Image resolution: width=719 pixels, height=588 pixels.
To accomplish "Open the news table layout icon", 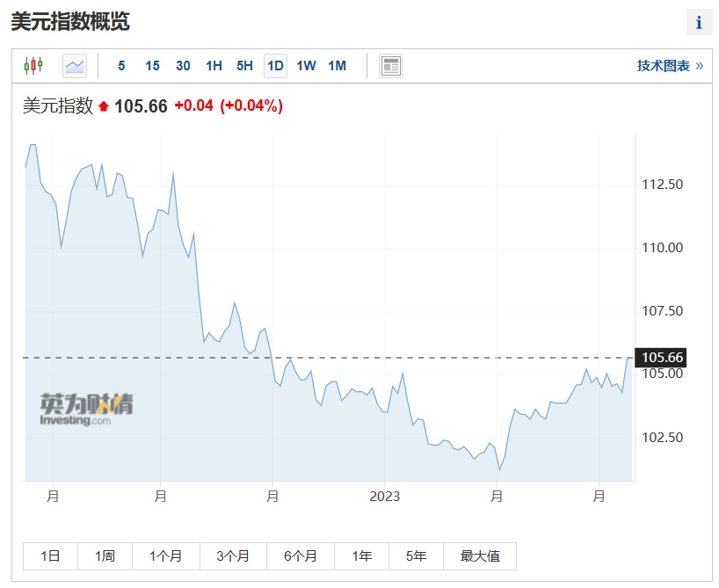I will pos(390,66).
